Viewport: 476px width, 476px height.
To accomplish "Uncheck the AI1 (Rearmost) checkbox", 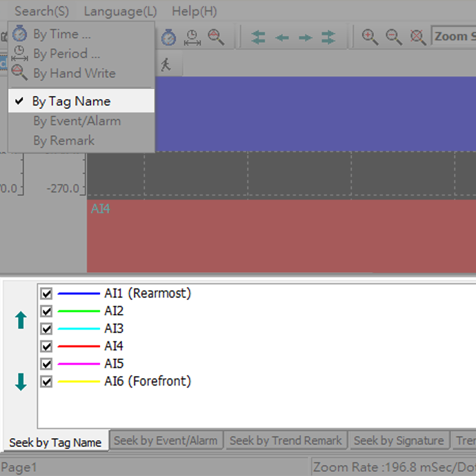I will click(47, 294).
